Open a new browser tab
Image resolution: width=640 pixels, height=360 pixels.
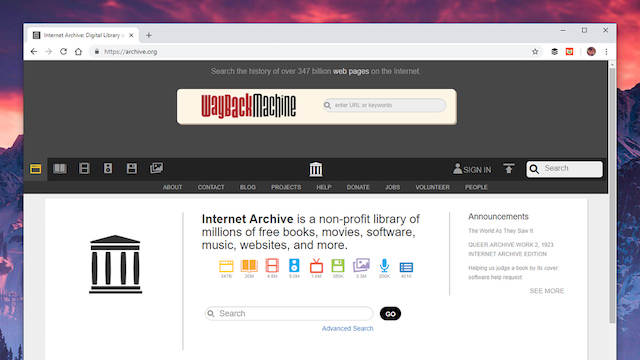pyautogui.click(x=149, y=36)
